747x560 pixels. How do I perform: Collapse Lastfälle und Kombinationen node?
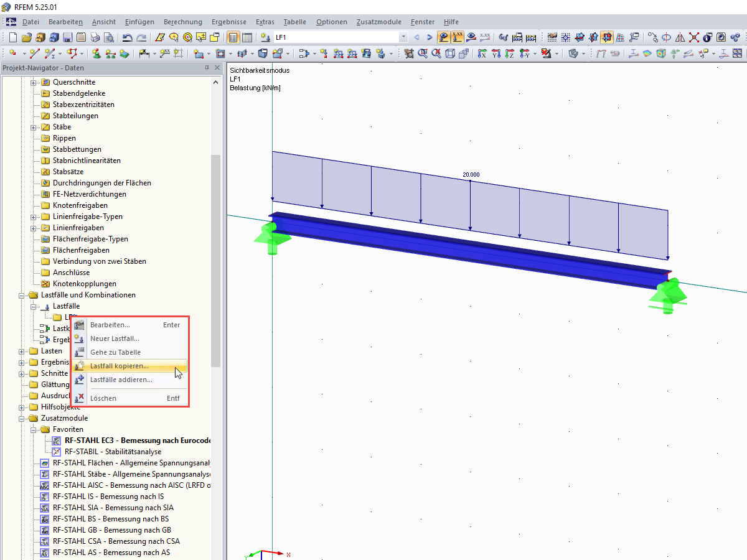pyautogui.click(x=22, y=295)
